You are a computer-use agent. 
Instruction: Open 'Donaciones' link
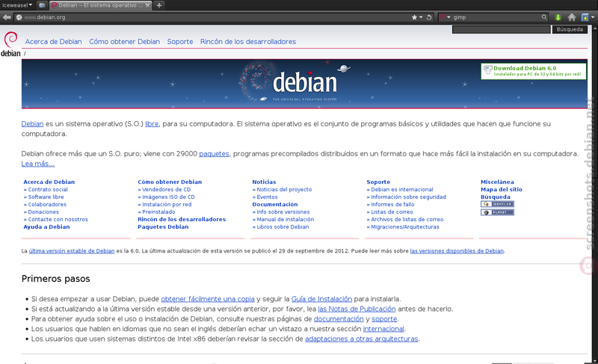tap(43, 212)
